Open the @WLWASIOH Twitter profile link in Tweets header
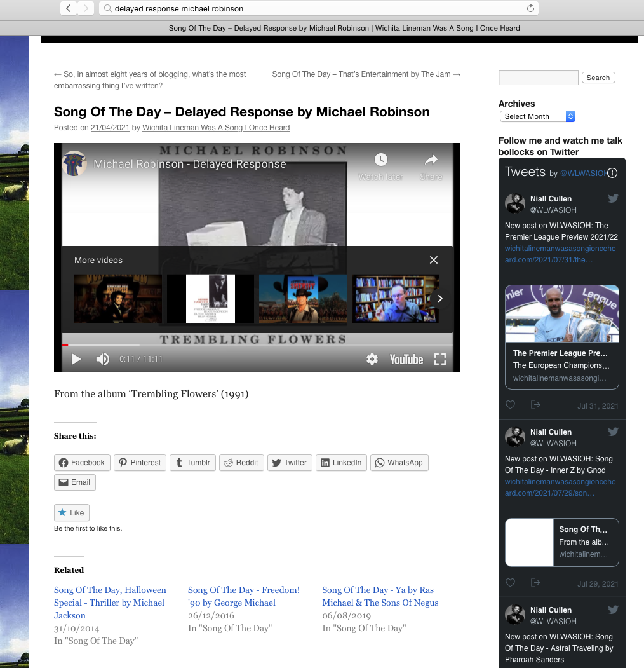 pyautogui.click(x=583, y=174)
